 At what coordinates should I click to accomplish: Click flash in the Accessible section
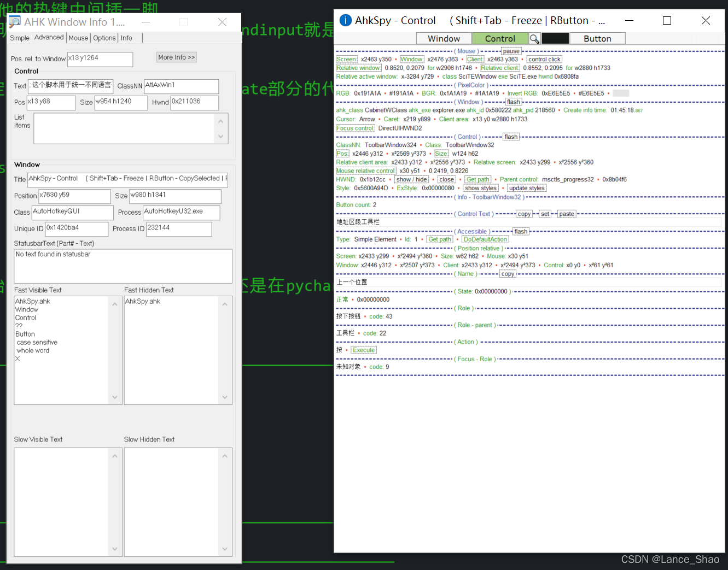[521, 231]
